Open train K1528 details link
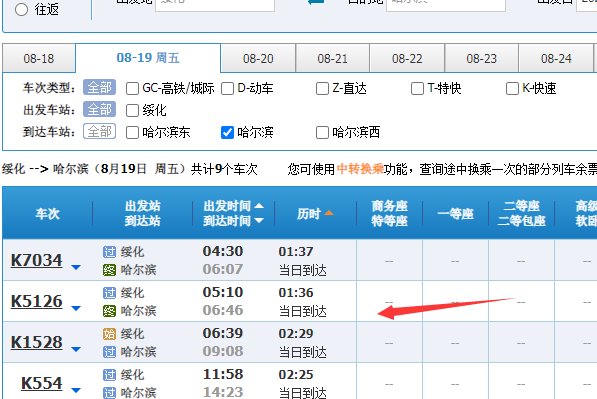Image resolution: width=597 pixels, height=399 pixels. coord(37,343)
